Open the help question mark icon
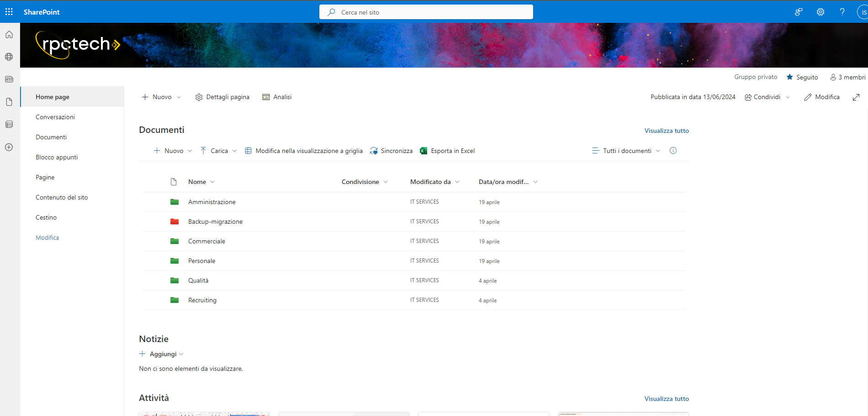The height and width of the screenshot is (416, 868). coord(842,12)
